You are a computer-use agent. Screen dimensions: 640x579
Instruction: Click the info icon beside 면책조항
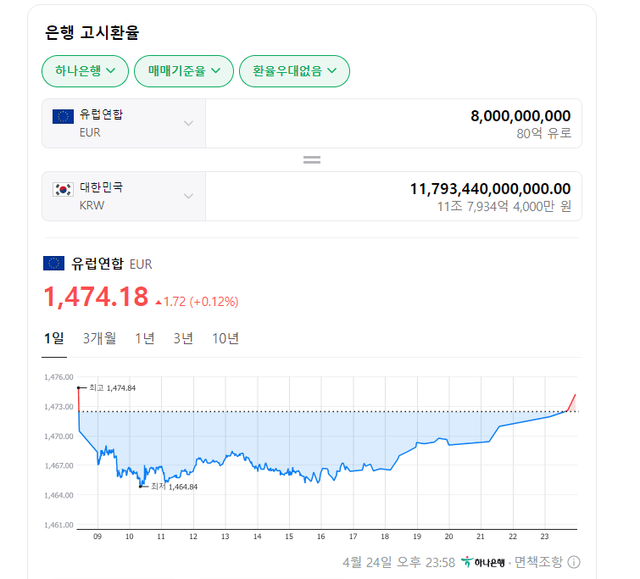[x=574, y=562]
